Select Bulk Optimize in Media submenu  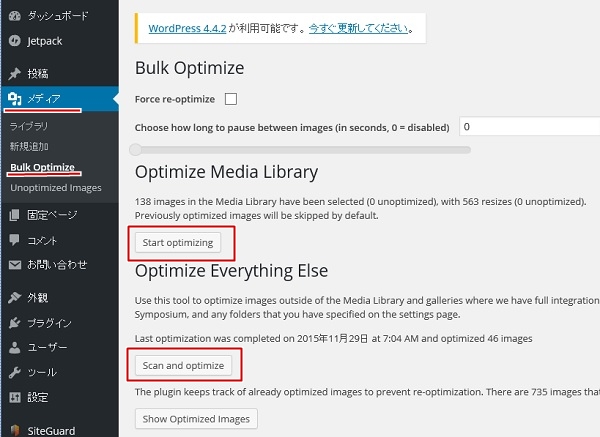[42, 167]
